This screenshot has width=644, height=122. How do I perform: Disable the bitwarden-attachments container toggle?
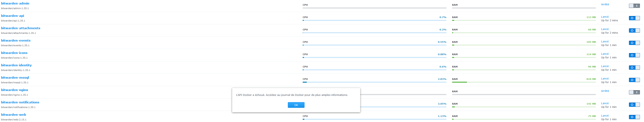tap(634, 31)
